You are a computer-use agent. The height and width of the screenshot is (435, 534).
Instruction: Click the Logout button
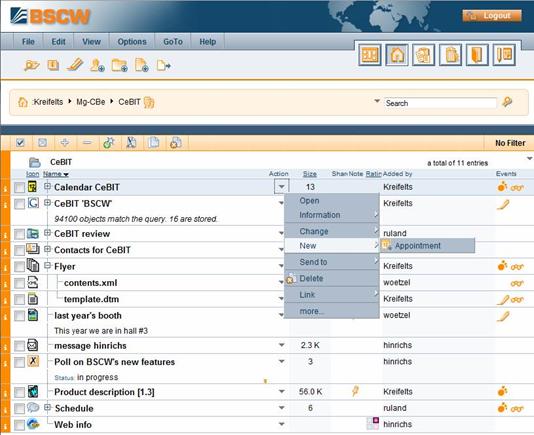pyautogui.click(x=492, y=16)
